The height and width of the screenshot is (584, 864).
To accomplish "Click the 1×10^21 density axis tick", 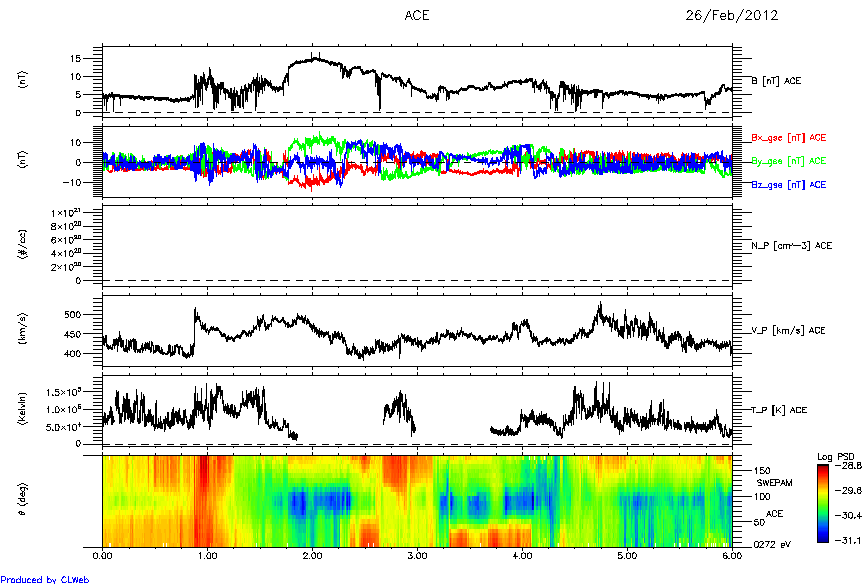I will click(67, 213).
